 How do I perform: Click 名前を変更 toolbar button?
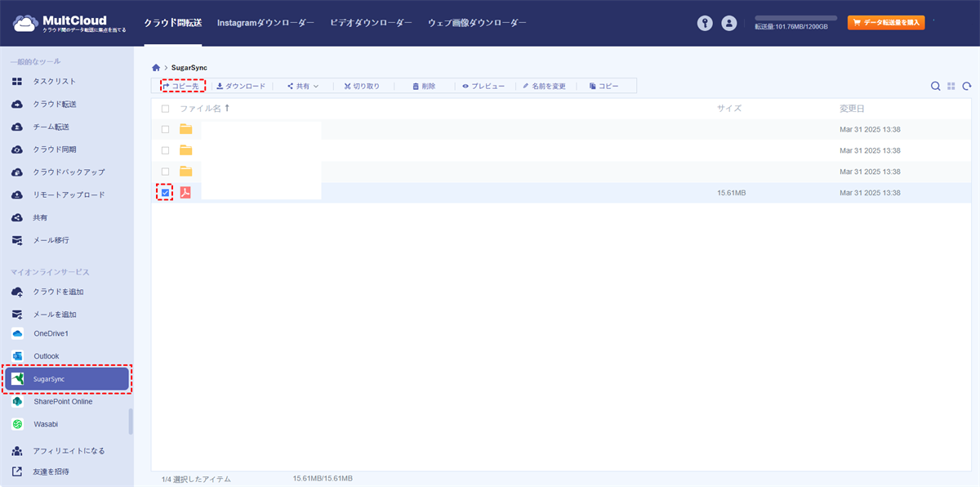point(545,86)
